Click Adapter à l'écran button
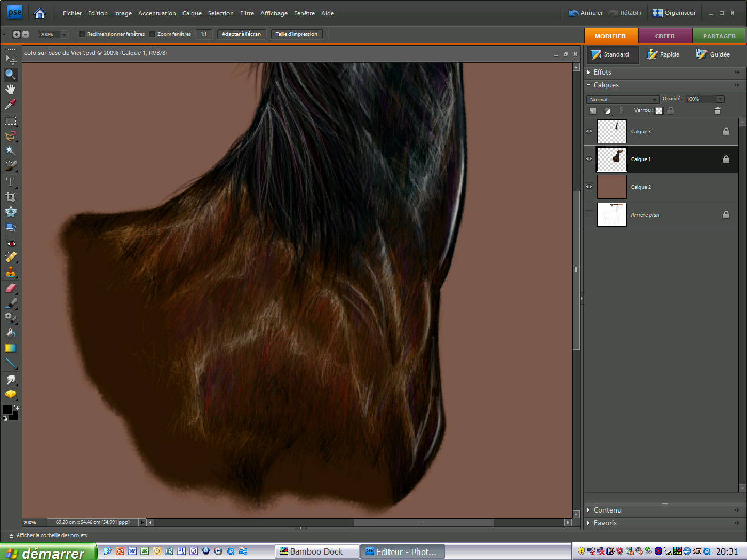Viewport: 747px width, 560px height. [x=241, y=34]
